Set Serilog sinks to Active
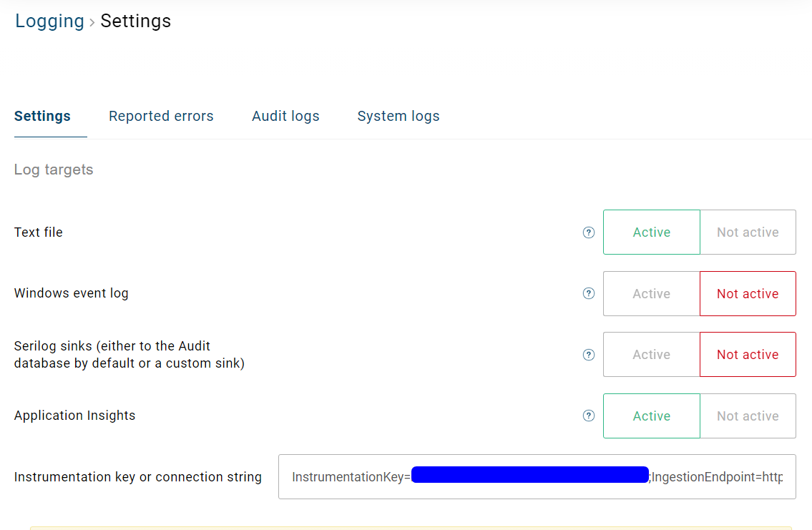Viewport: 812px width, 530px height. 652,355
